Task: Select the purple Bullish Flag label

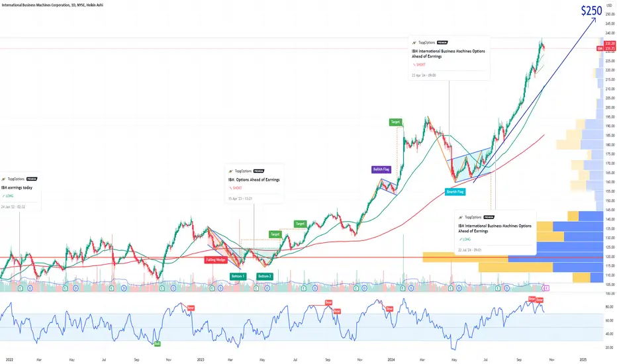Action: pos(381,169)
